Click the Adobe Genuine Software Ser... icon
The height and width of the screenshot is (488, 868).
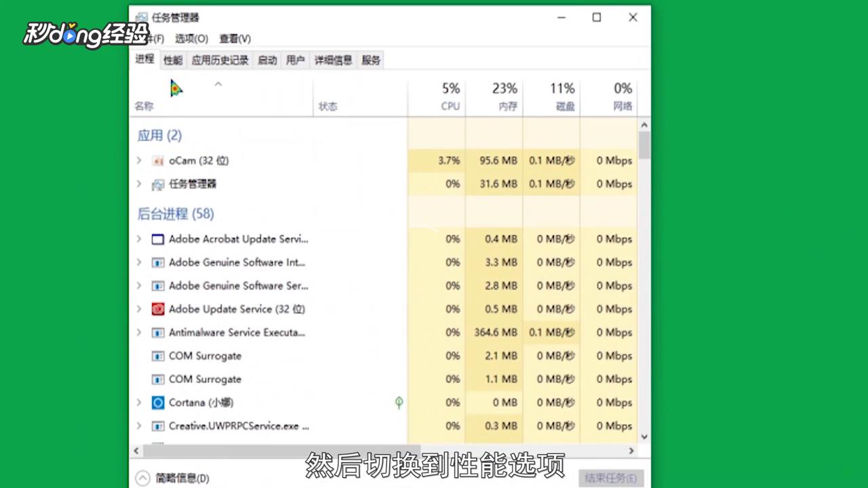pos(158,286)
